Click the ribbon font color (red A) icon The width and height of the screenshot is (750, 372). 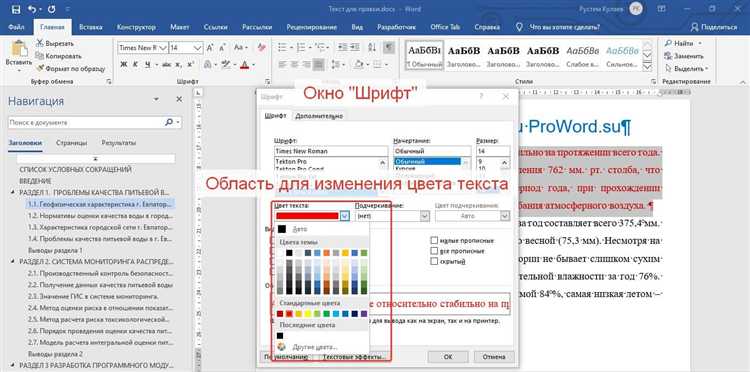tap(244, 65)
